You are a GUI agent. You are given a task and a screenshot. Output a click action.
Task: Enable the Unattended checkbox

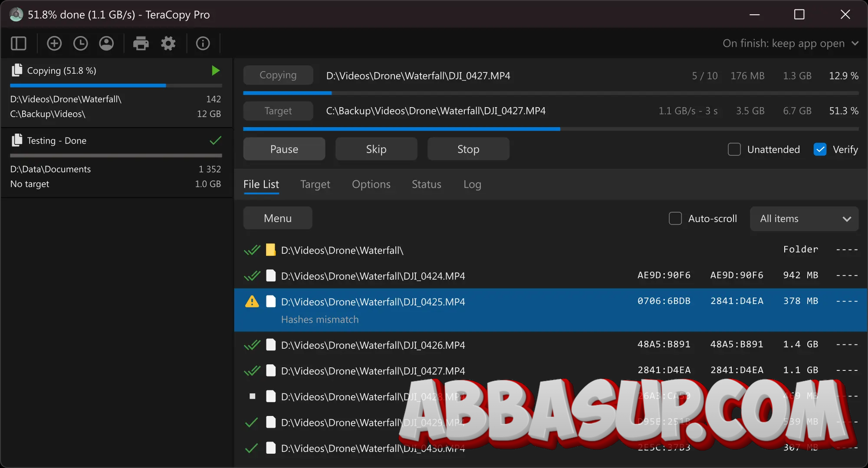click(734, 149)
